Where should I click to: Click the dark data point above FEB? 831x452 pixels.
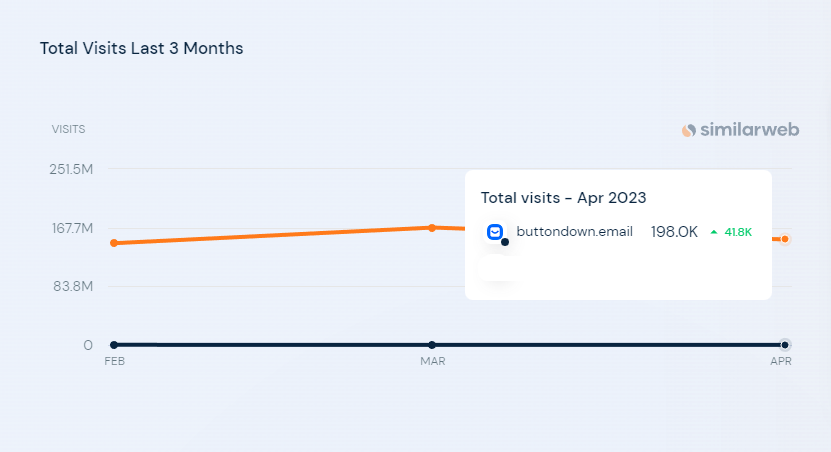[114, 345]
